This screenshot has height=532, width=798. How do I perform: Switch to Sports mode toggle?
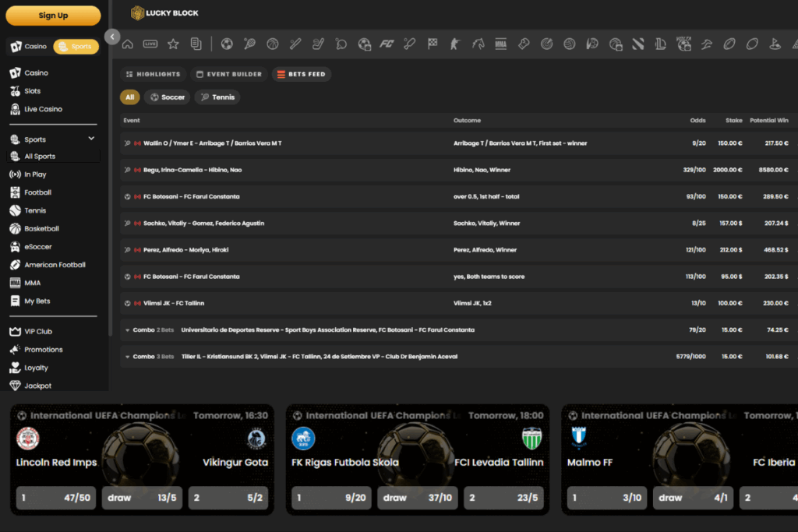point(76,47)
